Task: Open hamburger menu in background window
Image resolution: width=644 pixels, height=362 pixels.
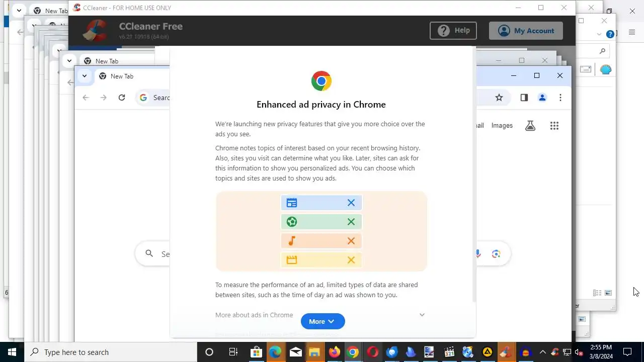Action: click(632, 33)
